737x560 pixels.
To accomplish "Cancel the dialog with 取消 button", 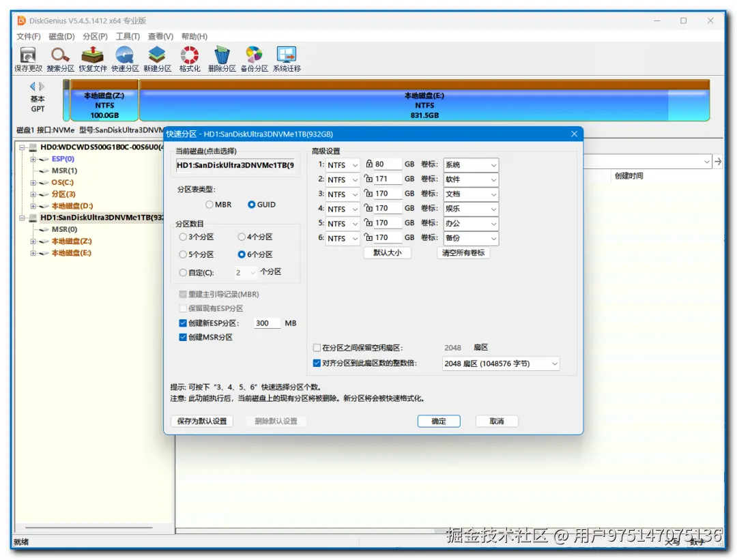I will point(497,422).
